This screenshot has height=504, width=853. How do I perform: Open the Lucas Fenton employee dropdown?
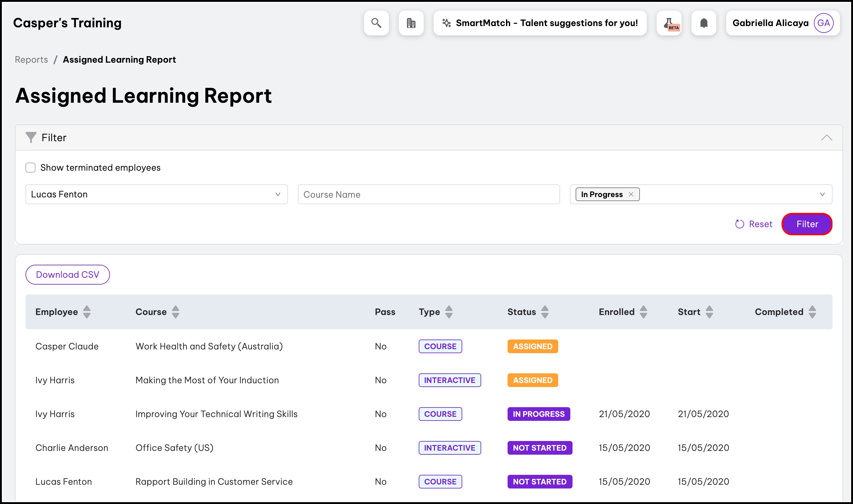(x=156, y=194)
